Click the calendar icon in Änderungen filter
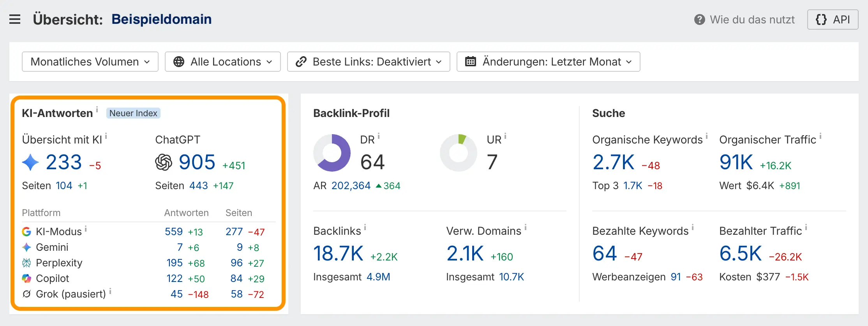 click(471, 62)
